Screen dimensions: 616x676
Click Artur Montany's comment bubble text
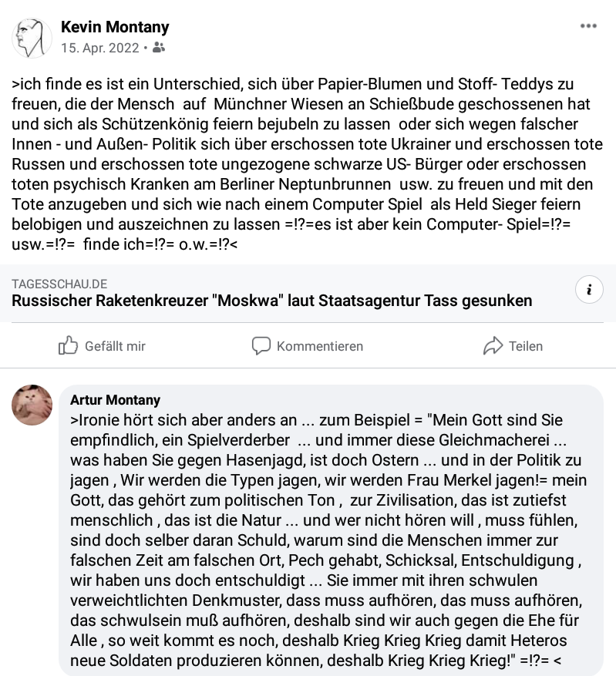(x=328, y=540)
